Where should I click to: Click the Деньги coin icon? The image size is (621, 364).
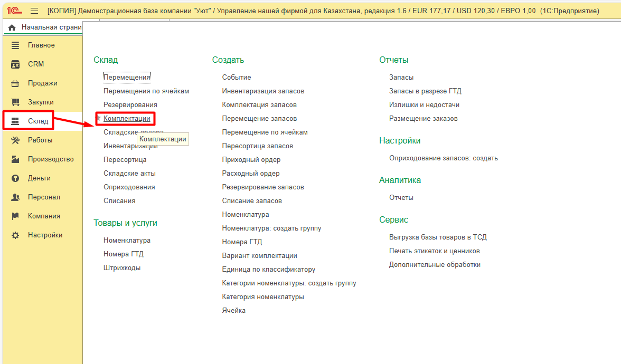15,178
